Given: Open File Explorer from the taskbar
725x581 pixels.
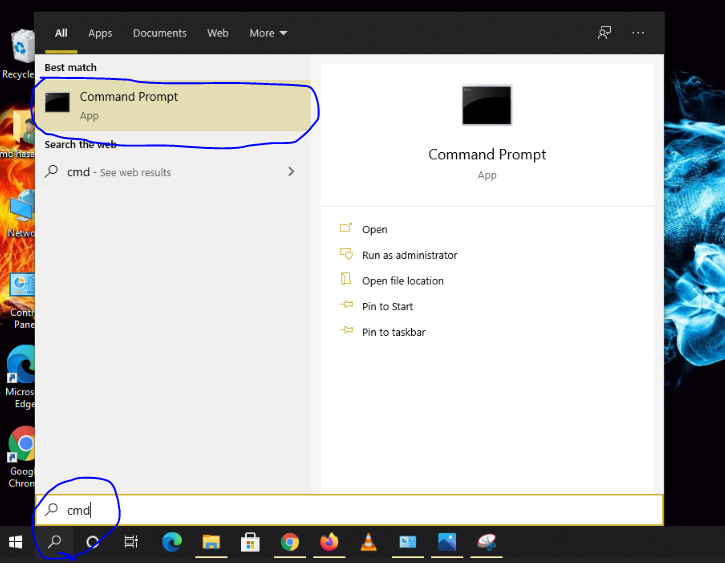Looking at the screenshot, I should point(211,542).
